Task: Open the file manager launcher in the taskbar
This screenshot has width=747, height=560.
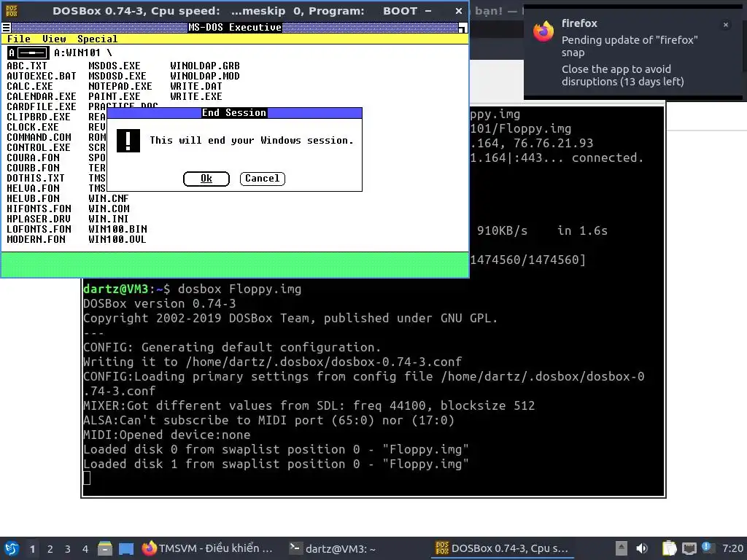Action: tap(105, 548)
